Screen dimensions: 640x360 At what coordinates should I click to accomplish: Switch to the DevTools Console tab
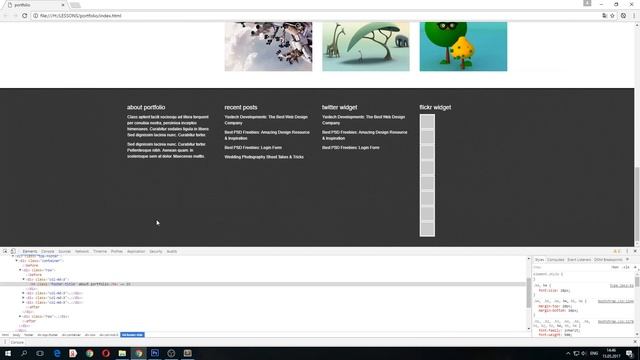(47, 251)
